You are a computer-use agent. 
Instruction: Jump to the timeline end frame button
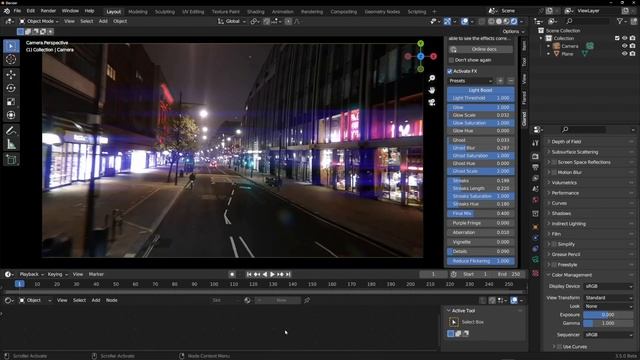(x=288, y=275)
